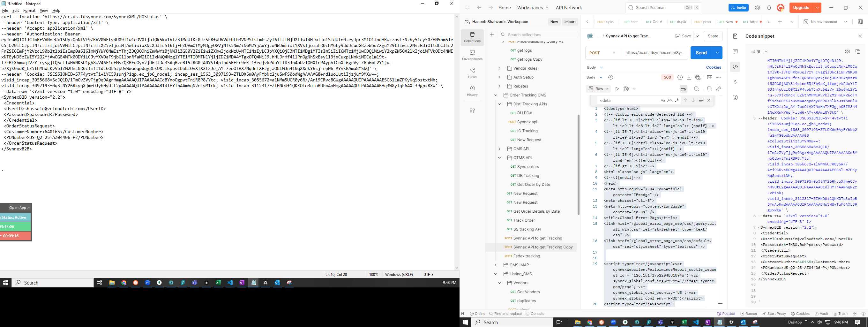Screen dimensions: 868x327
Task: Go back with Postman's back arrow
Action: [x=479, y=8]
